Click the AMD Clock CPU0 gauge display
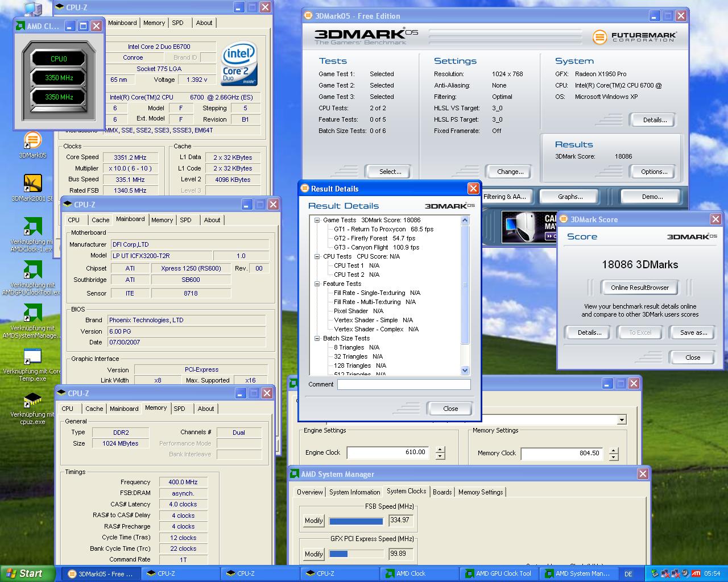 (x=59, y=59)
